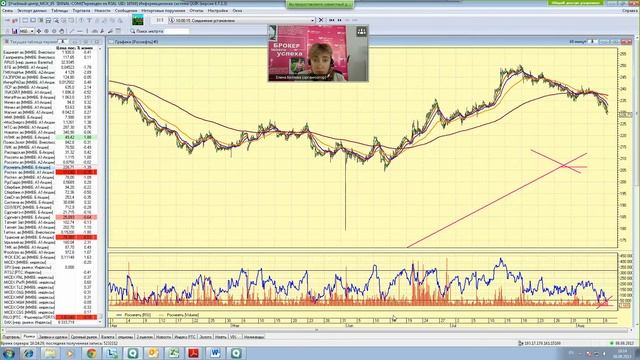Viewport: 640px width, 360px height.
Task: Open Internet Explorer from taskbar
Action: (x=29, y=353)
